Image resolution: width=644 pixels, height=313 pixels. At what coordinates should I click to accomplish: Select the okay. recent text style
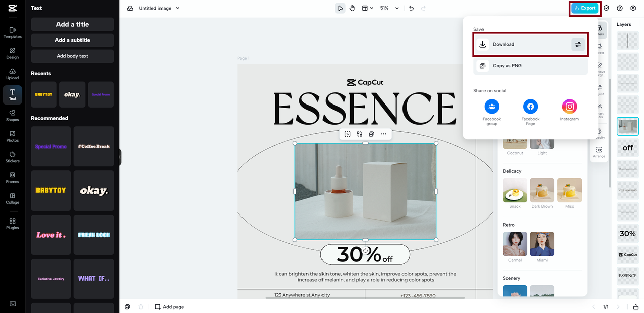coord(72,94)
